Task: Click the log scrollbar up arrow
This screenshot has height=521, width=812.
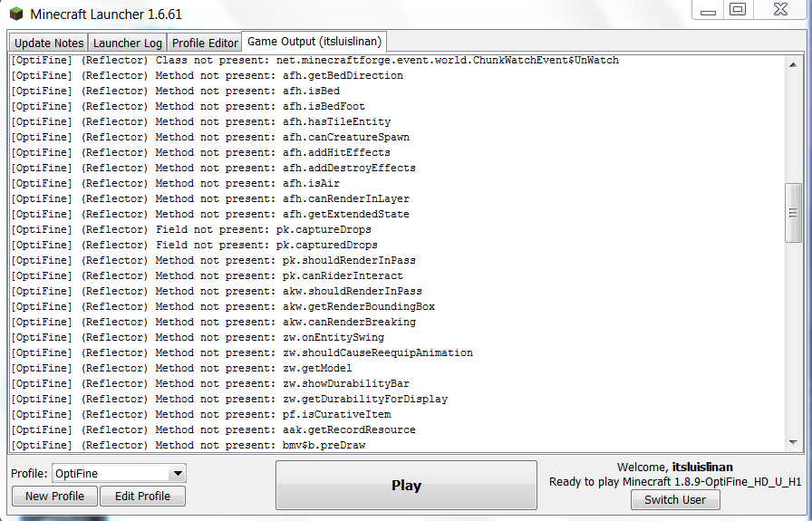Action: click(x=793, y=64)
